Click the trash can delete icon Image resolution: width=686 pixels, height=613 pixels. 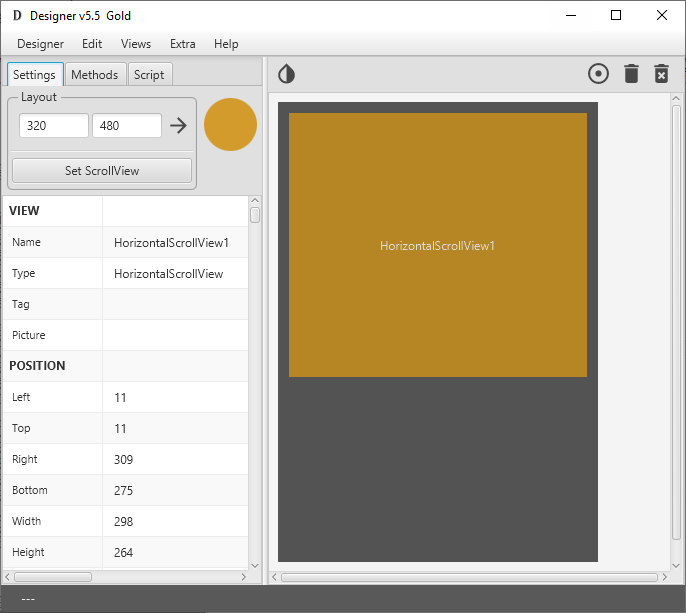coord(631,74)
